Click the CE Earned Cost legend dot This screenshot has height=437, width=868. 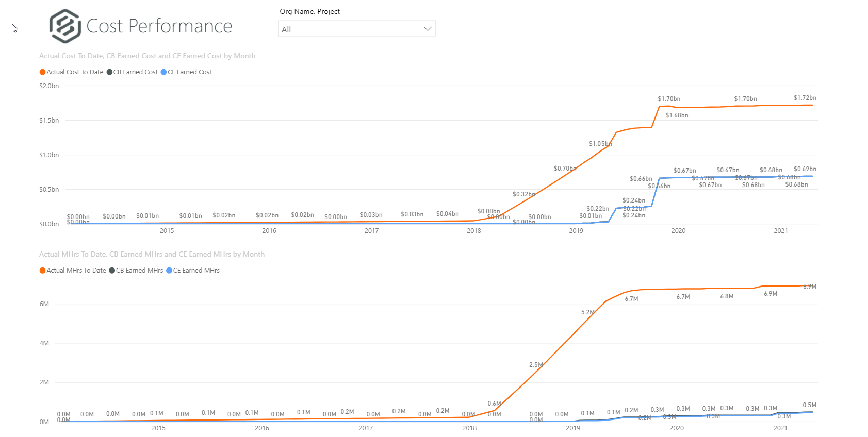163,72
